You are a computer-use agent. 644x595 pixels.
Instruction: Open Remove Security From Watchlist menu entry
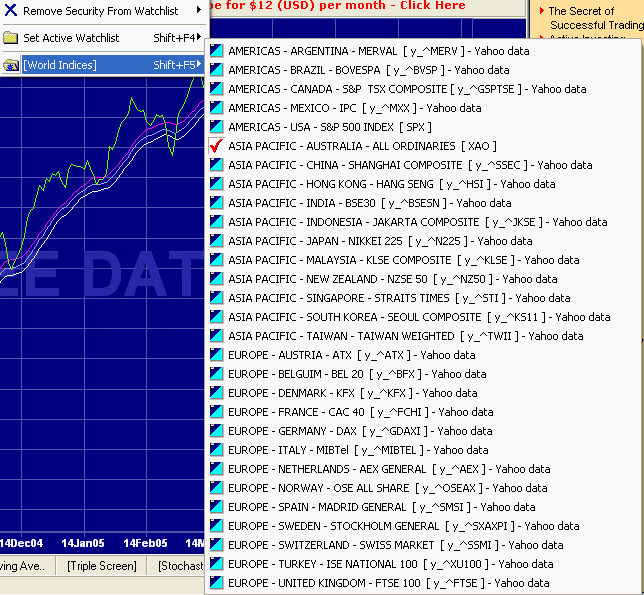tap(103, 11)
